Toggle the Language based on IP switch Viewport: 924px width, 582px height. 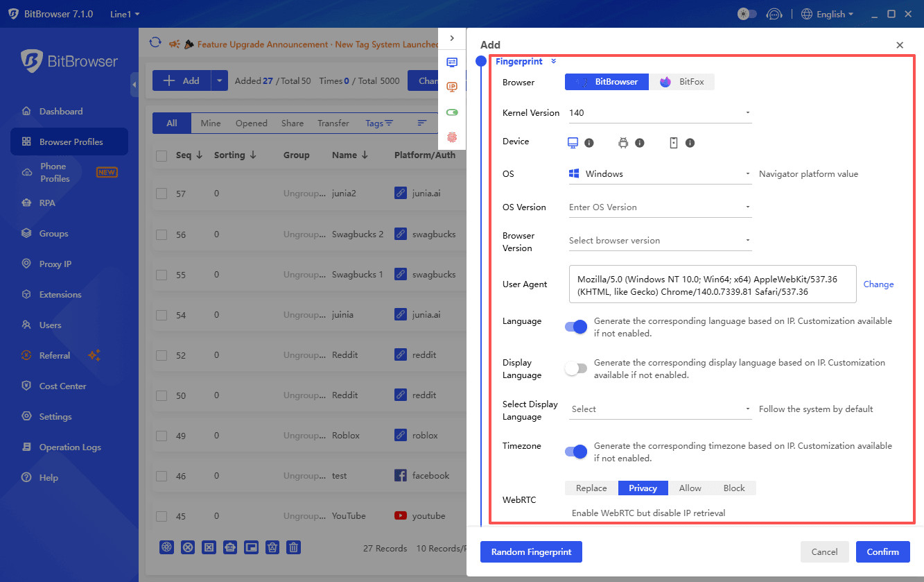[576, 327]
